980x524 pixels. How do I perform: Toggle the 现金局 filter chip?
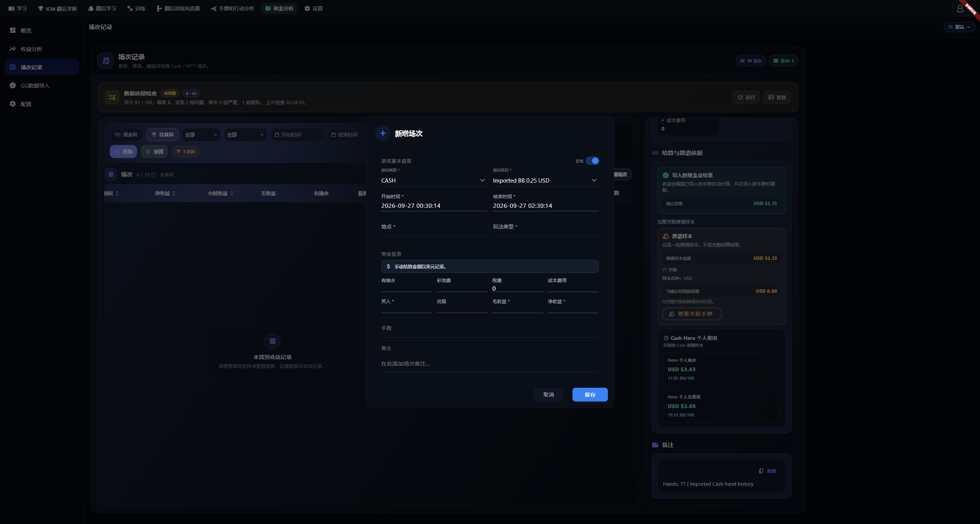pyautogui.click(x=126, y=135)
